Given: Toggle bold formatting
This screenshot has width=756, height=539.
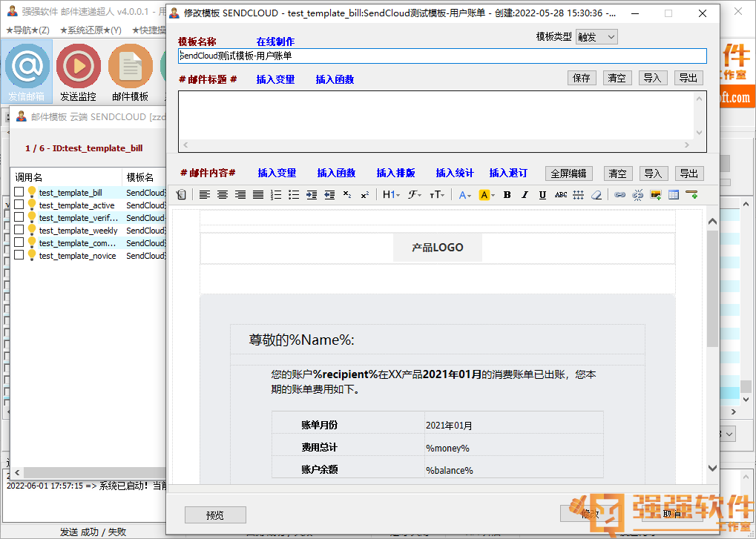Looking at the screenshot, I should [x=507, y=194].
